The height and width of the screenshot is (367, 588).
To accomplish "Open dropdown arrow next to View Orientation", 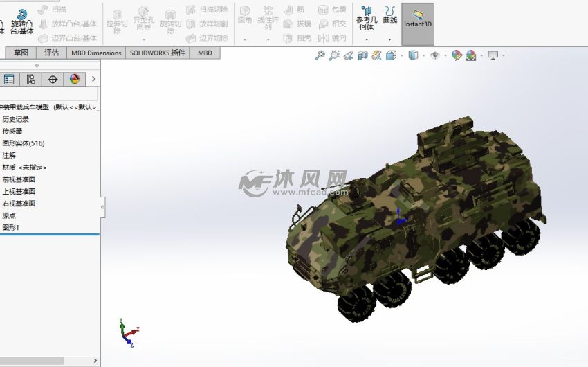I will pos(402,55).
